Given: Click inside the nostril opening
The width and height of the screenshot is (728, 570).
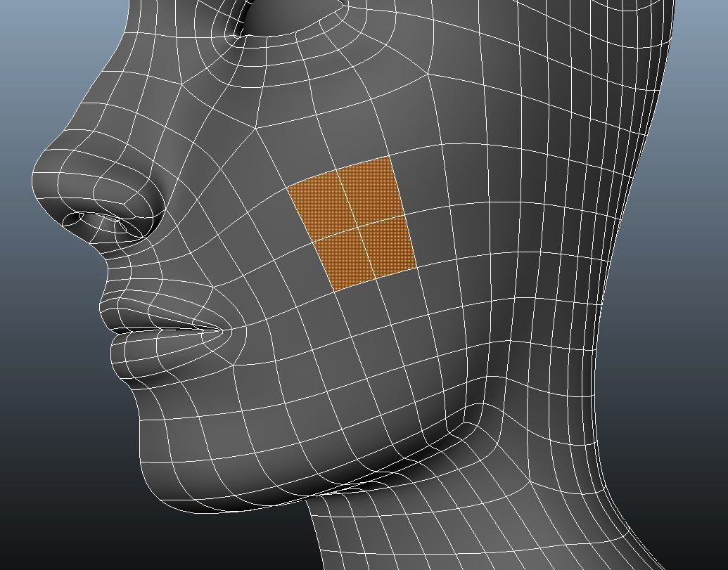Looking at the screenshot, I should click(x=75, y=219).
